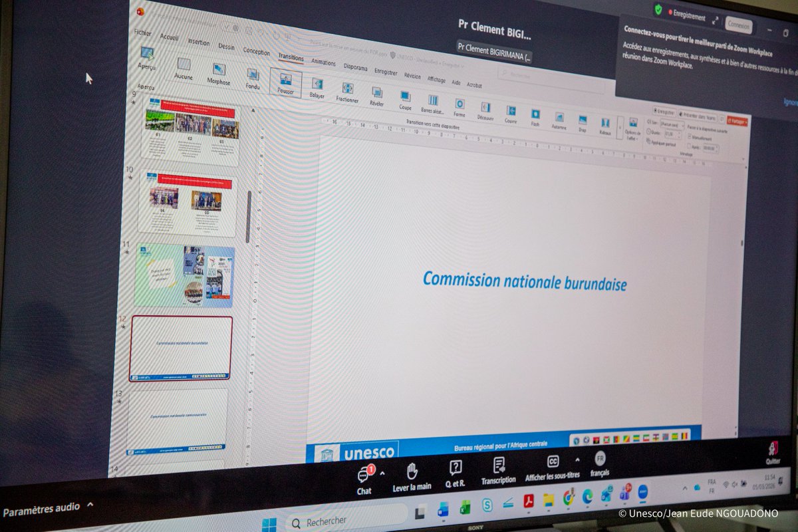
Task: Open Microsoft Edge from taskbar
Action: pyautogui.click(x=588, y=495)
